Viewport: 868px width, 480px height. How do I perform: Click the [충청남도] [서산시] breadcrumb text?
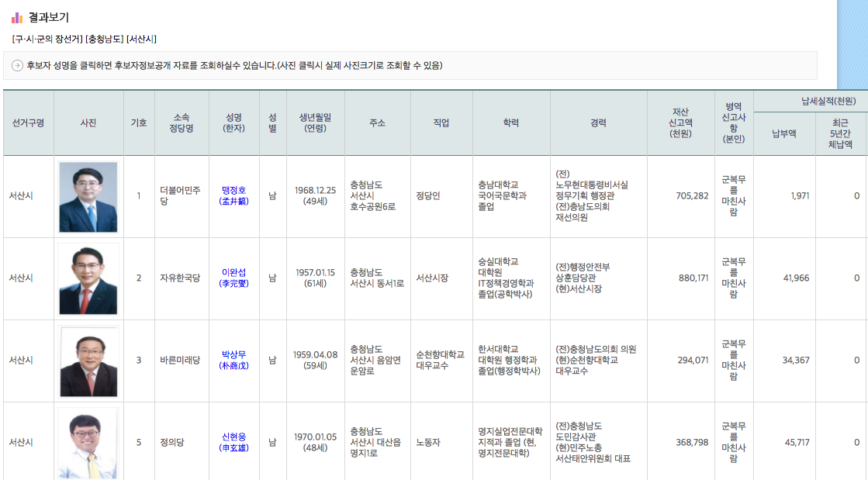121,40
